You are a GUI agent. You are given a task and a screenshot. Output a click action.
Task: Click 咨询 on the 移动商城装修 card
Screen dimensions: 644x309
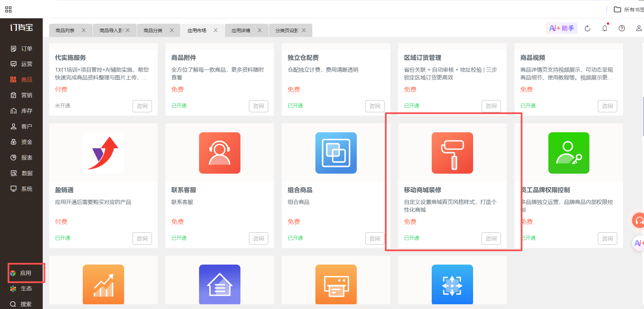pos(491,238)
